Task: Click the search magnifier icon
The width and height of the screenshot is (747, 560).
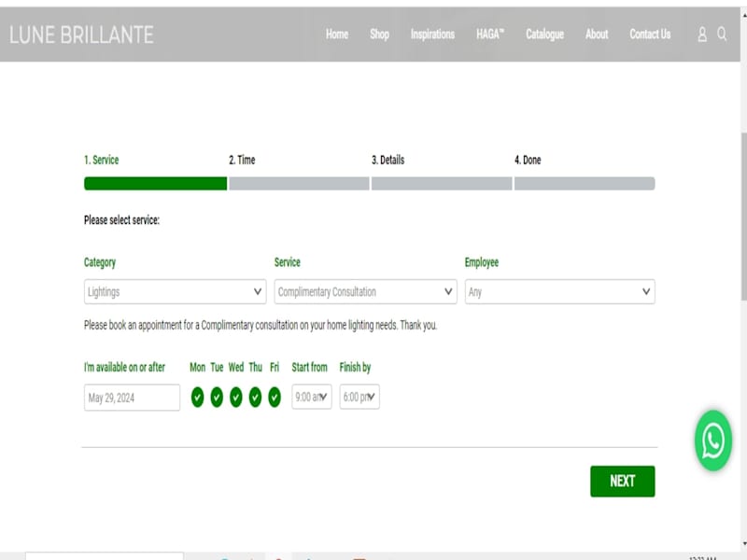Action: pos(722,34)
